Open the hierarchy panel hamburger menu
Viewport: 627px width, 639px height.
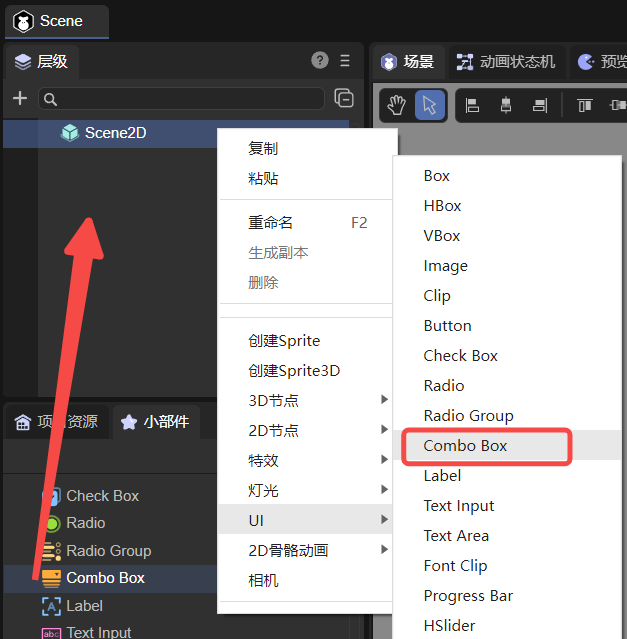pyautogui.click(x=345, y=60)
